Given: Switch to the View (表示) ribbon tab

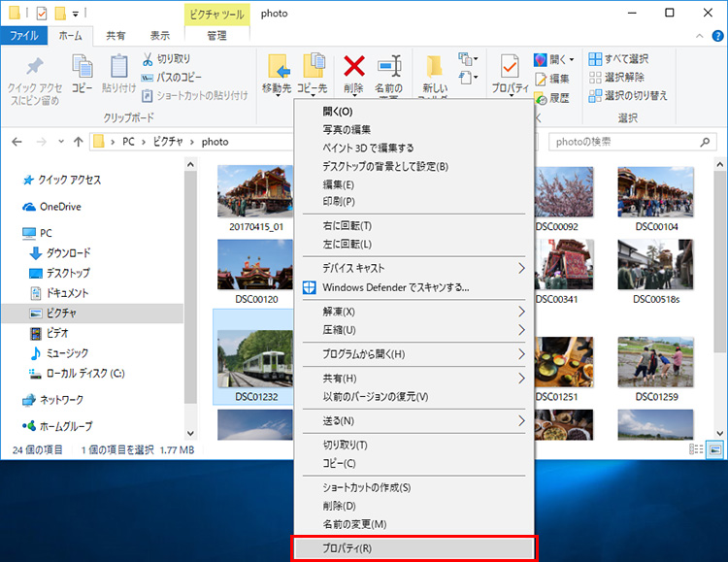Looking at the screenshot, I should coord(159,36).
